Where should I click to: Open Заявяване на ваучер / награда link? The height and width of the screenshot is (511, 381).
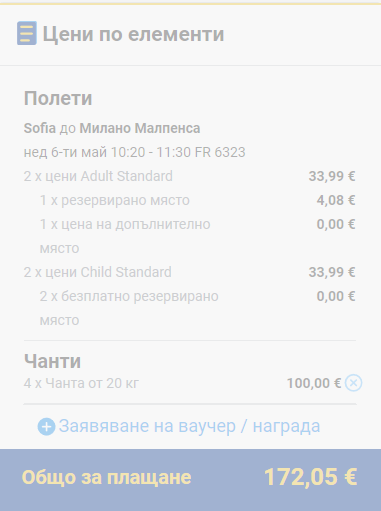(x=189, y=426)
